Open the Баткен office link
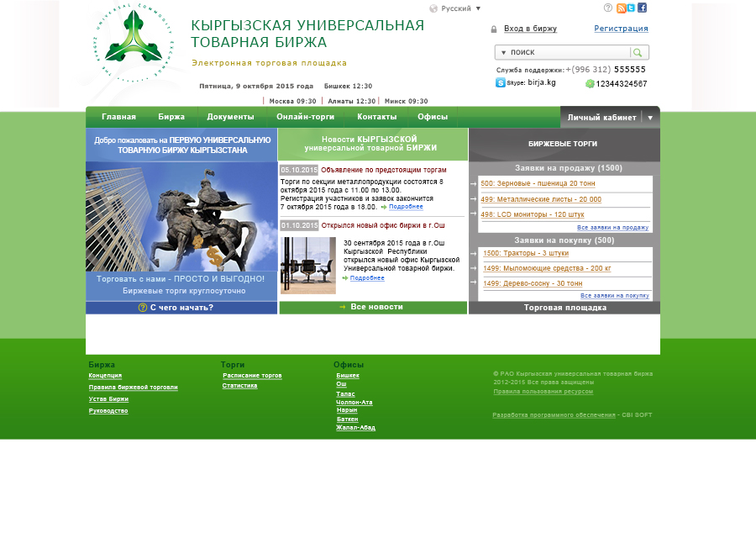 347,419
